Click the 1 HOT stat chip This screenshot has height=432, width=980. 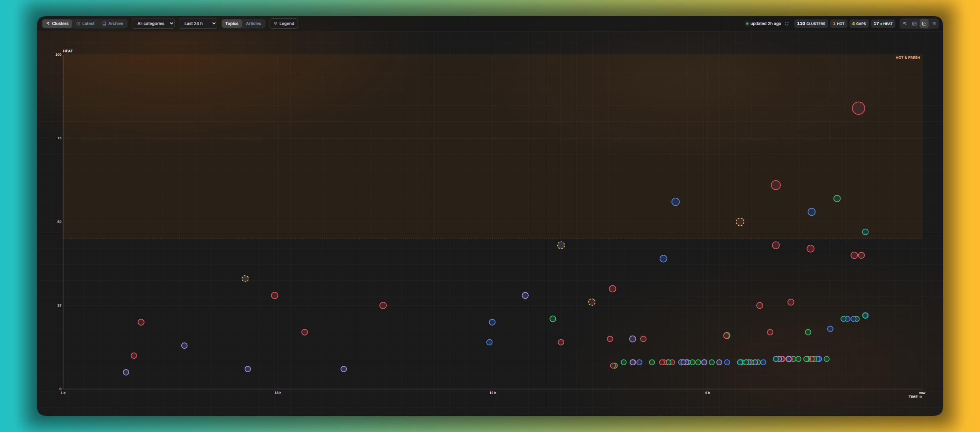click(x=838, y=24)
